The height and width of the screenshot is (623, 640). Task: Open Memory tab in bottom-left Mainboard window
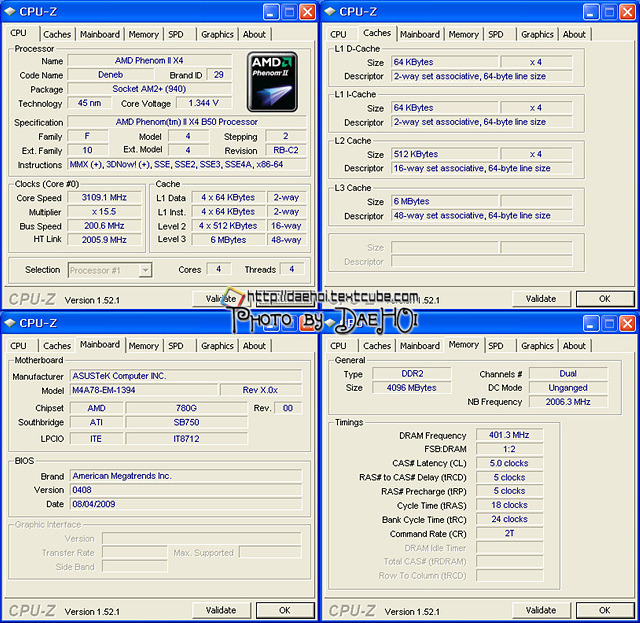(144, 346)
